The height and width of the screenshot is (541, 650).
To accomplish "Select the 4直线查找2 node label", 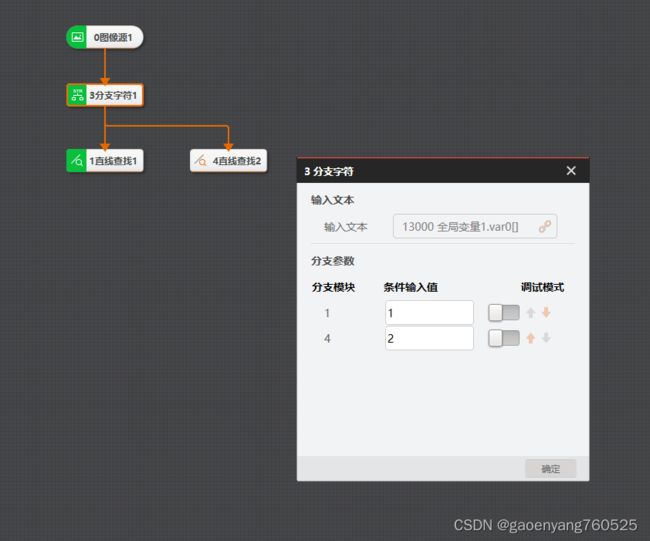I will [237, 161].
